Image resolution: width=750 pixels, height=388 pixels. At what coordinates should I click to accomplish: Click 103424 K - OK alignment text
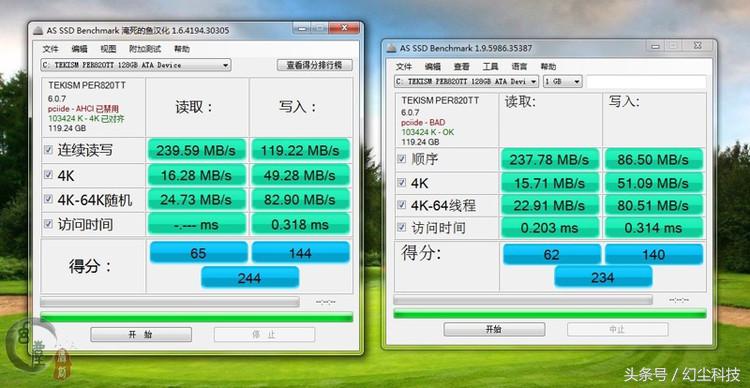[428, 132]
